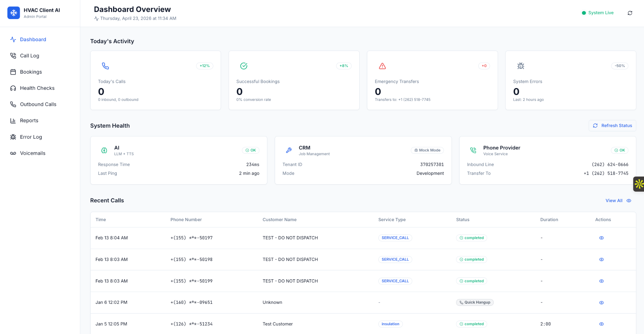
Task: Select the Error Log bug icon
Action: click(13, 137)
